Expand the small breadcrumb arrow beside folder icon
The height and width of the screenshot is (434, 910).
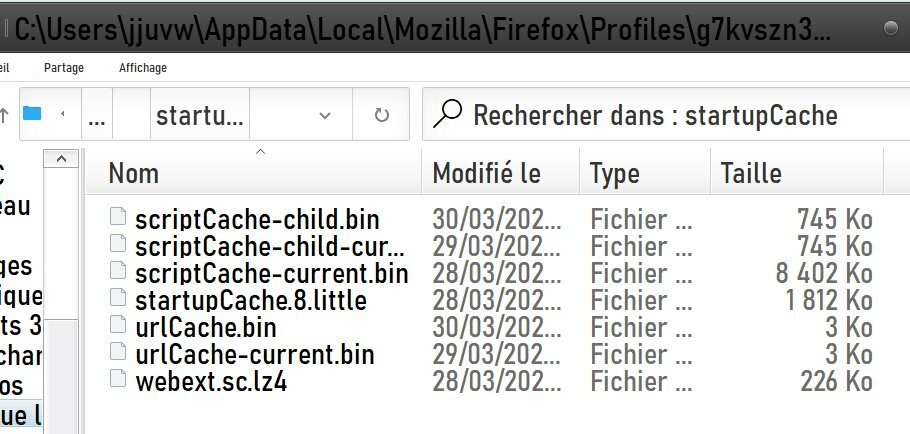(x=63, y=116)
